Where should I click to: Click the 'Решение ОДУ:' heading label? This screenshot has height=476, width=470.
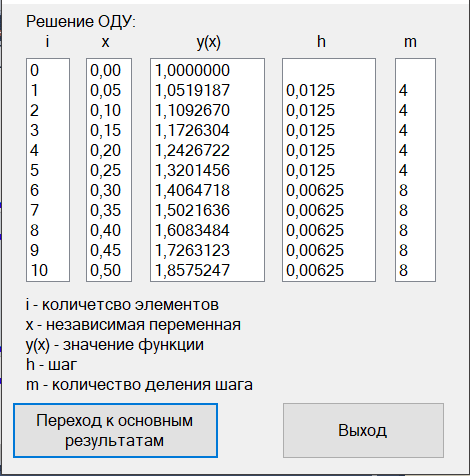(x=81, y=22)
